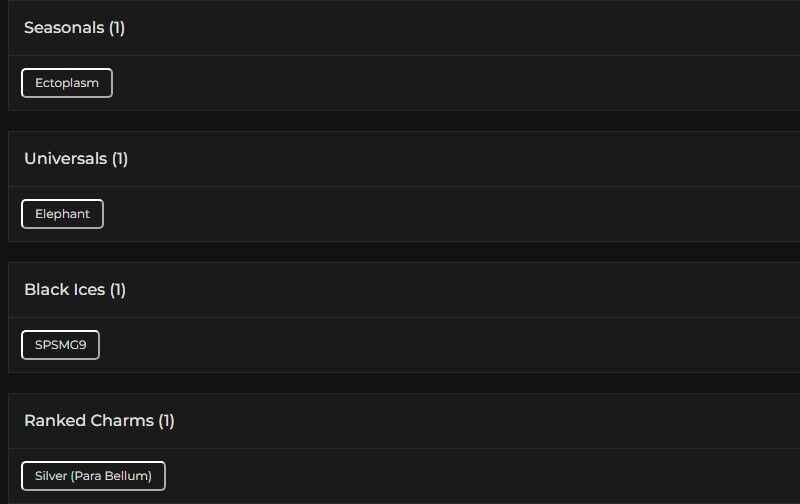Click empty space beside the Elephant tag

coord(450,214)
